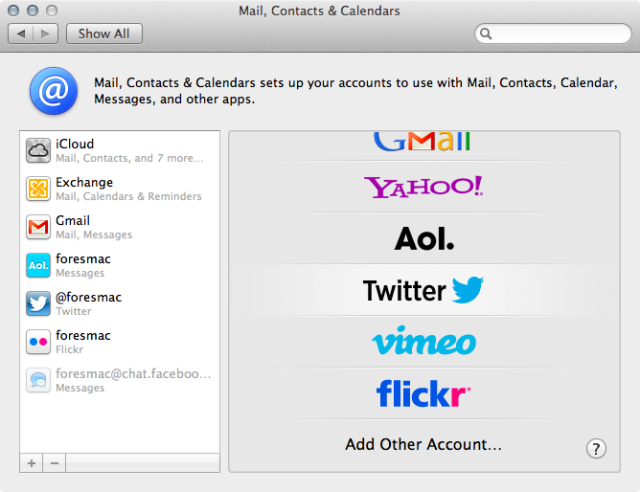Screen dimensions: 640x492
Task: Choose the Aol. account type
Action: [424, 238]
